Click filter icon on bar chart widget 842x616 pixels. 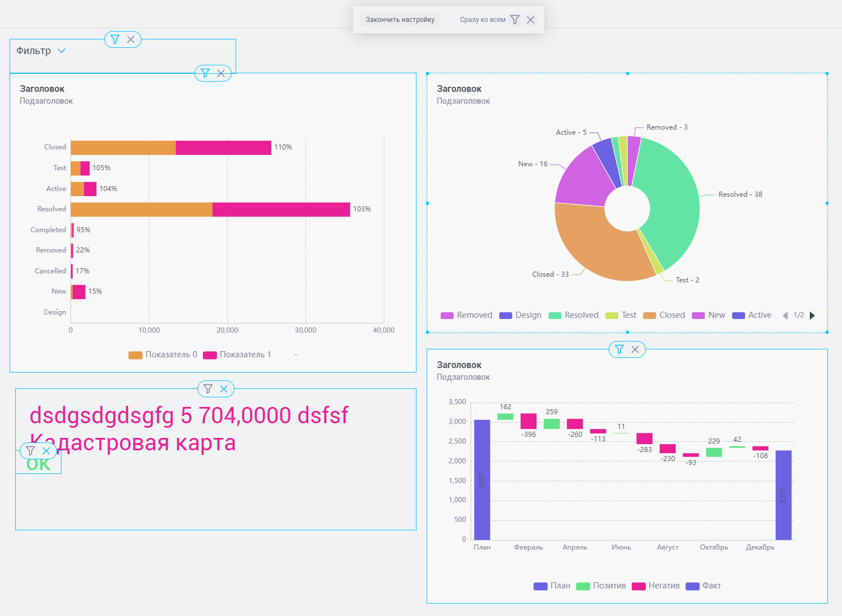click(x=205, y=73)
